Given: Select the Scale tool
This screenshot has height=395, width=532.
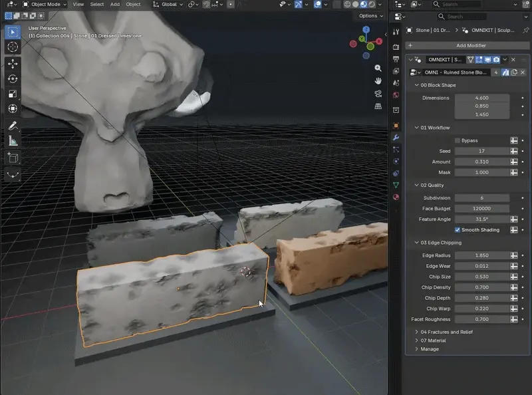Looking at the screenshot, I should [13, 94].
